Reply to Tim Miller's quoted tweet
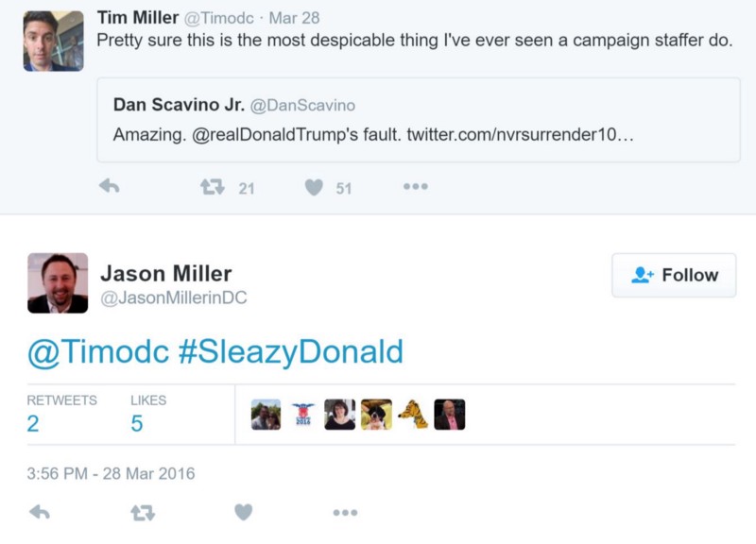Screen dimensions: 756x544 click(x=110, y=187)
